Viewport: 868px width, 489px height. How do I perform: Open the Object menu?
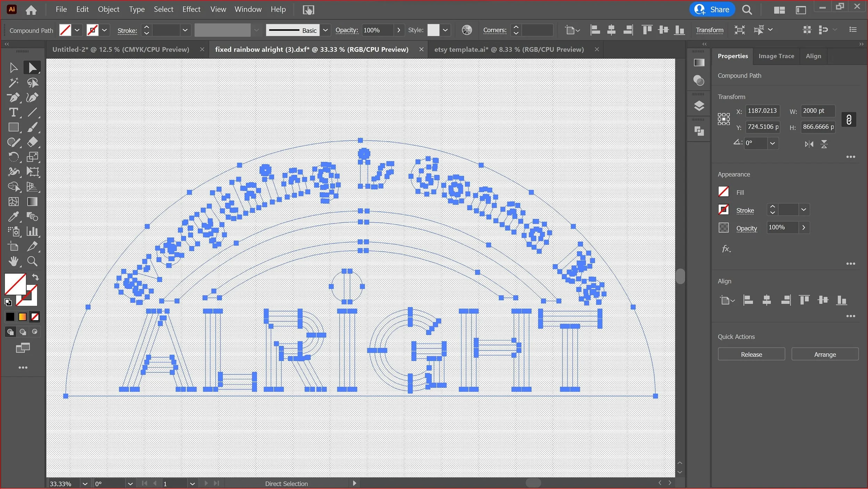point(108,9)
